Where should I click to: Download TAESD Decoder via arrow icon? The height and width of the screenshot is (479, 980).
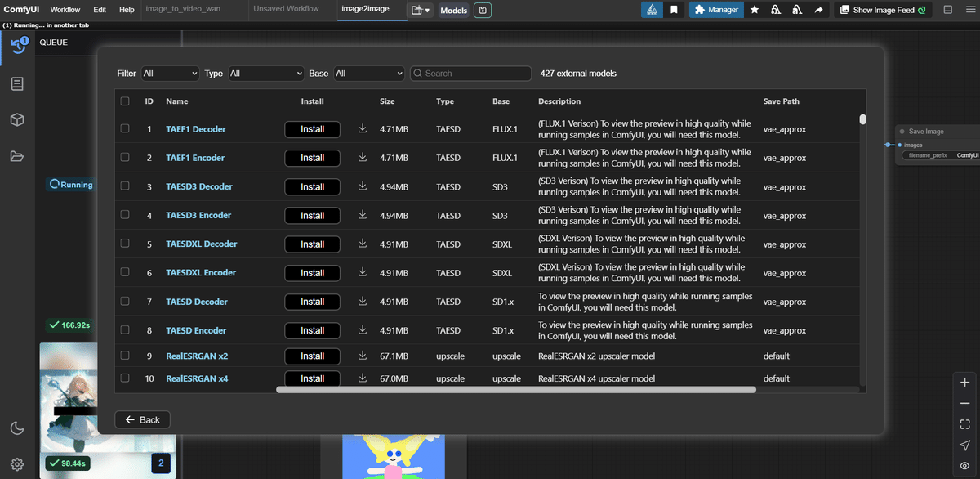(x=363, y=301)
